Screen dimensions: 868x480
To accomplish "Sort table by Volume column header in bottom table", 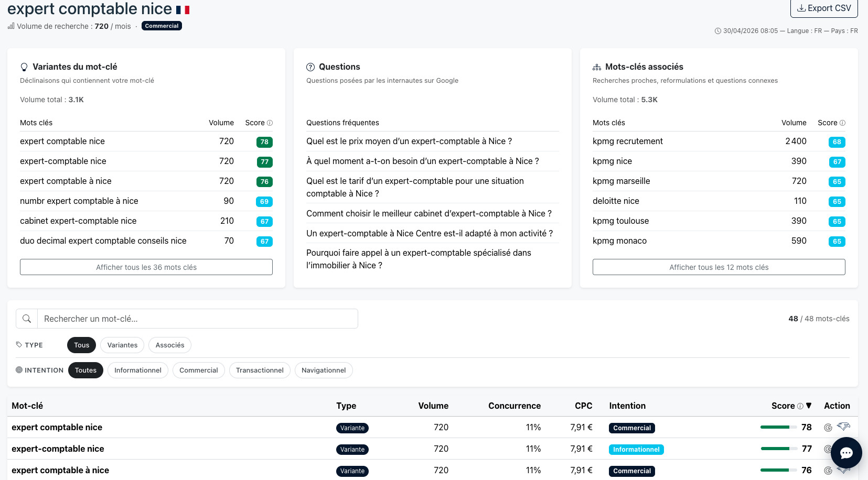I will [433, 406].
